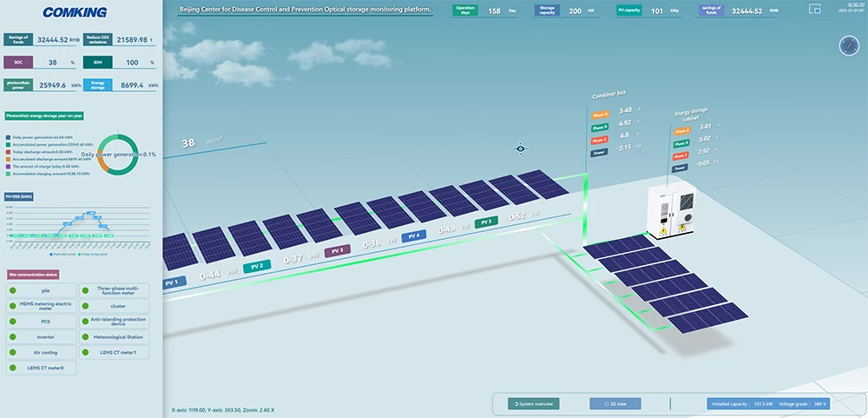
Task: Click the PV 4 label tag
Action: click(413, 236)
